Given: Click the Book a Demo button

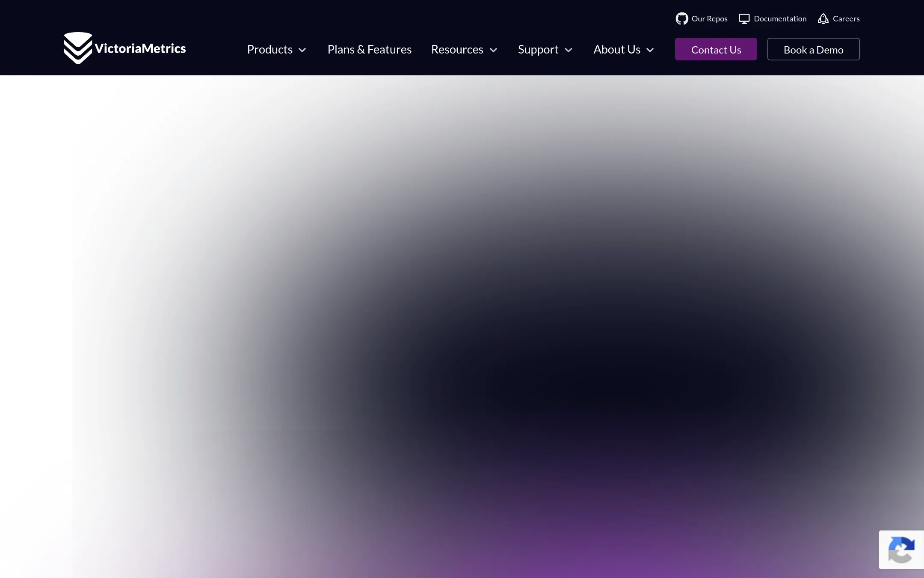Looking at the screenshot, I should 814,49.
